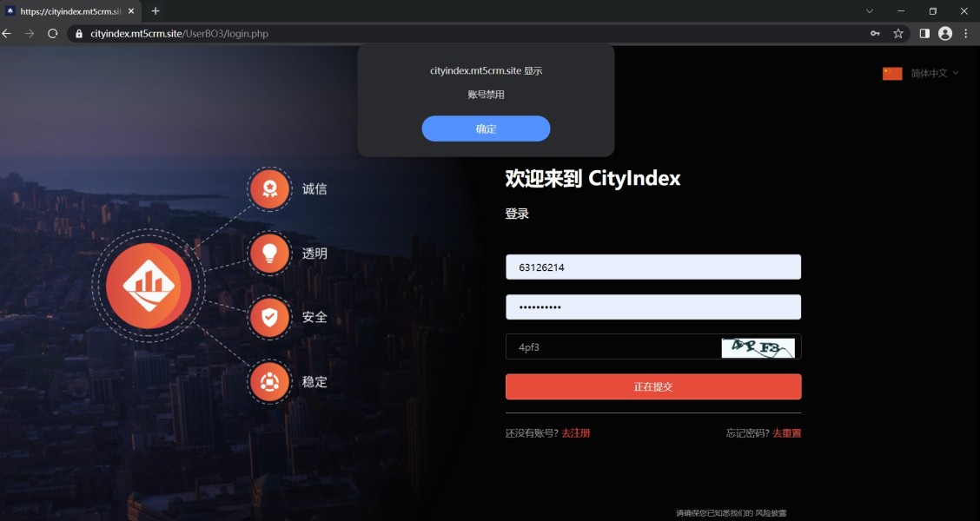Viewport: 980px width, 521px height.
Task: Click the 诚信 medal icon
Action: [269, 188]
